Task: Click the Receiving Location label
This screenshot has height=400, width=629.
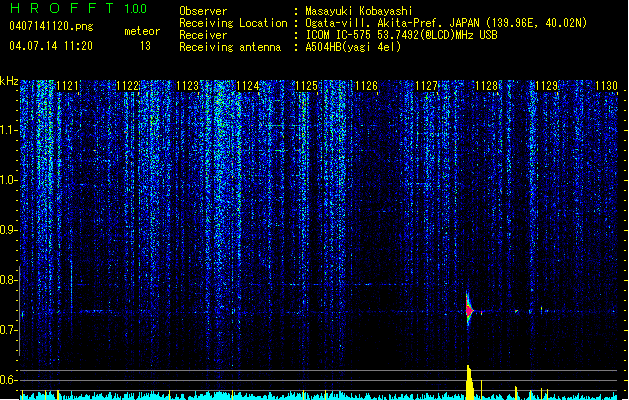Action: tap(233, 23)
